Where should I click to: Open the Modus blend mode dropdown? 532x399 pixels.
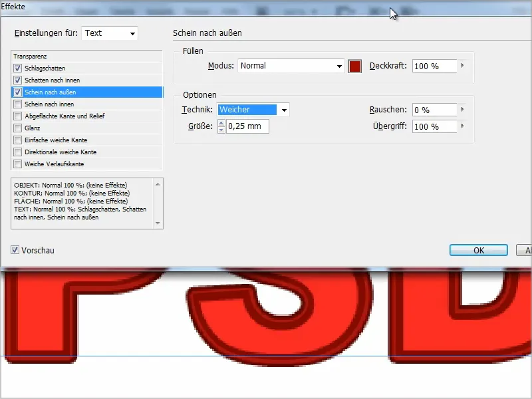(291, 66)
